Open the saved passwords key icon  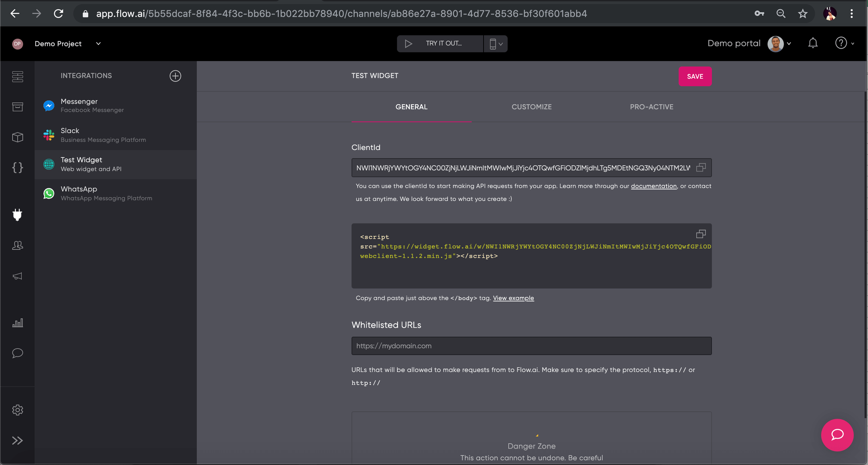[x=759, y=13]
